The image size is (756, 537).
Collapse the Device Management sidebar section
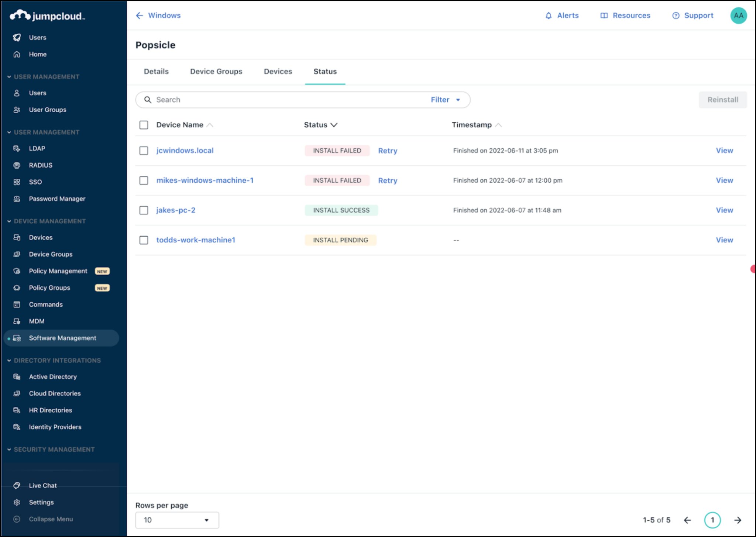pos(8,221)
